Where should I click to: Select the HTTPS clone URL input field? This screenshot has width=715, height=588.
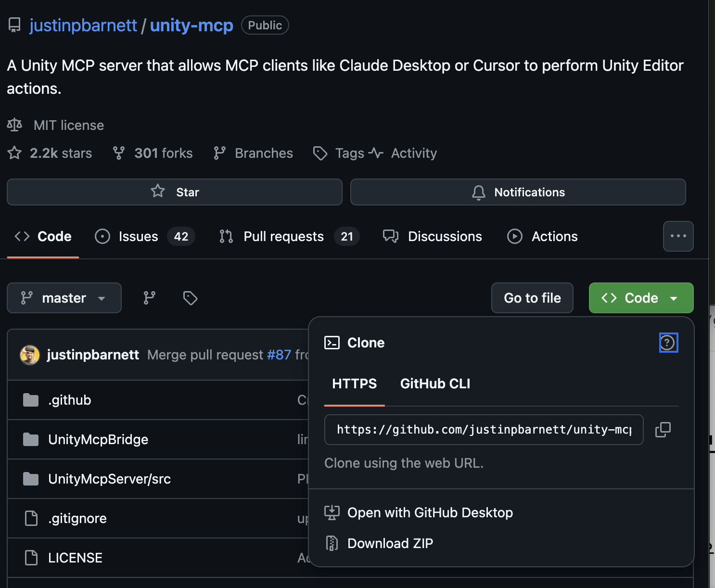484,430
